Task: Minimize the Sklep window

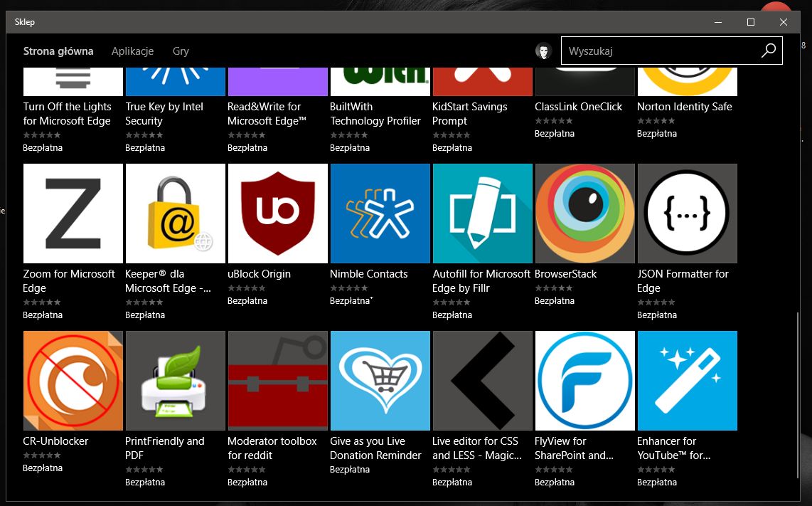Action: [x=718, y=22]
